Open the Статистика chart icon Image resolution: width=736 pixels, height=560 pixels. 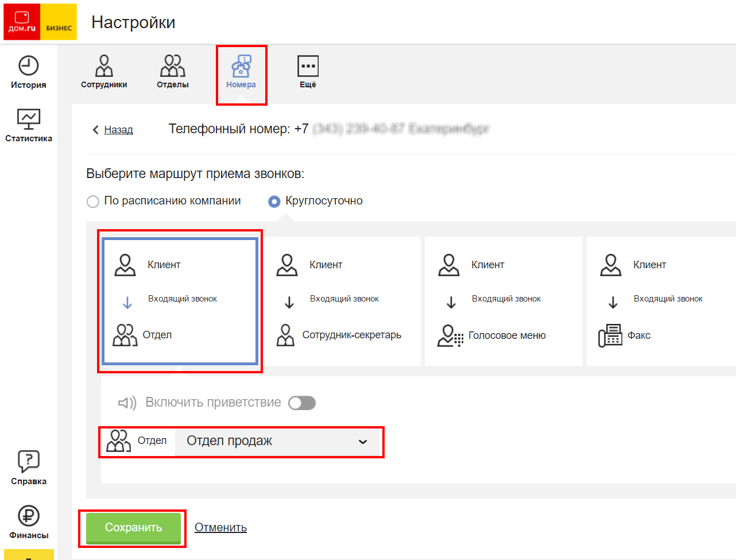[28, 119]
